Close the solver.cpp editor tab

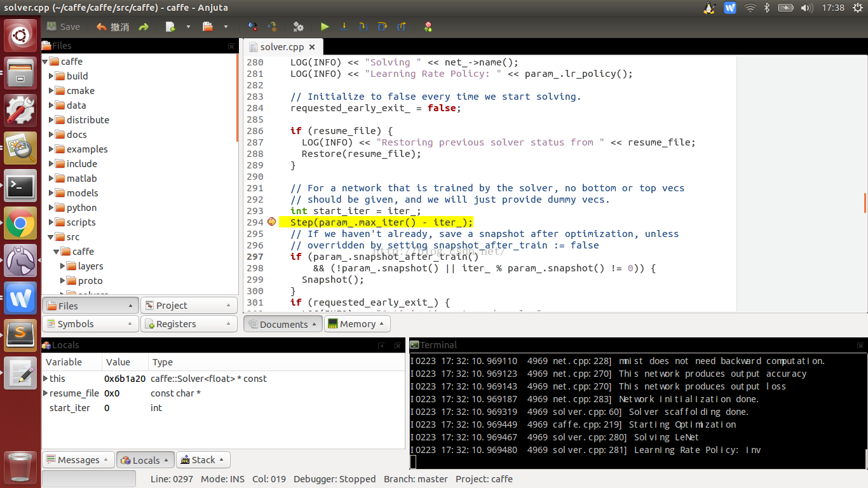312,47
